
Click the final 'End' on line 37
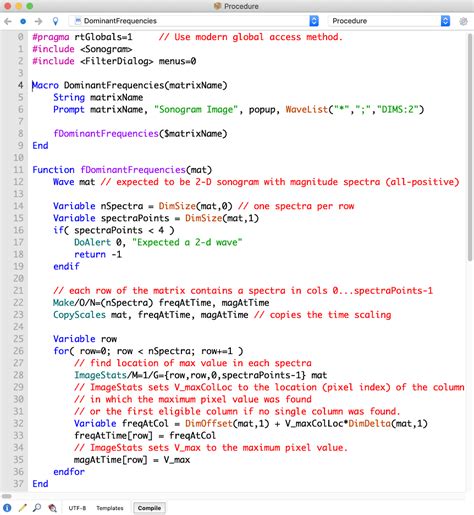[x=40, y=484]
